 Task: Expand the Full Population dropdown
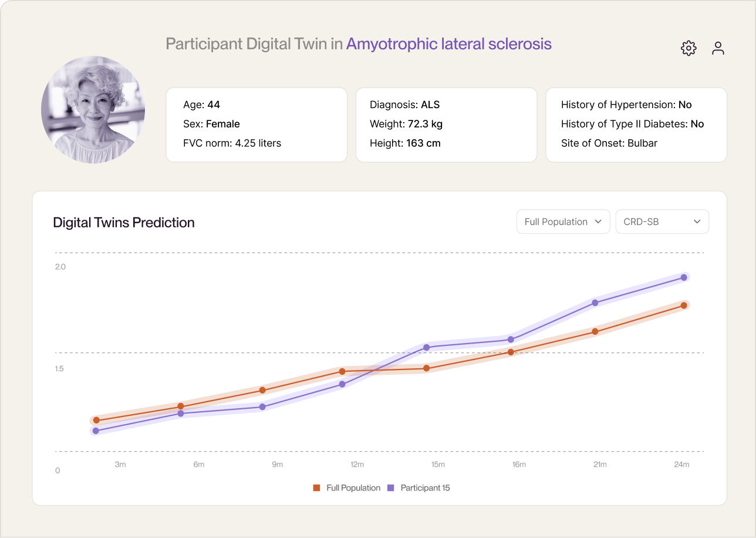coord(563,221)
